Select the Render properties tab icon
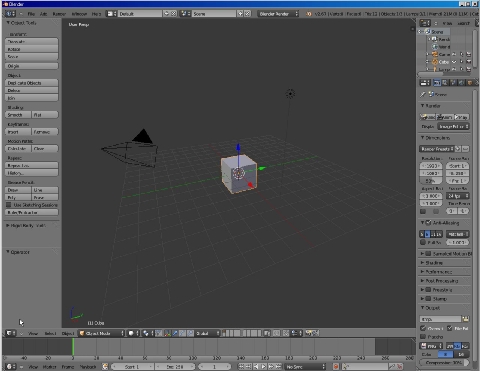The height and width of the screenshot is (371, 480). pyautogui.click(x=437, y=83)
